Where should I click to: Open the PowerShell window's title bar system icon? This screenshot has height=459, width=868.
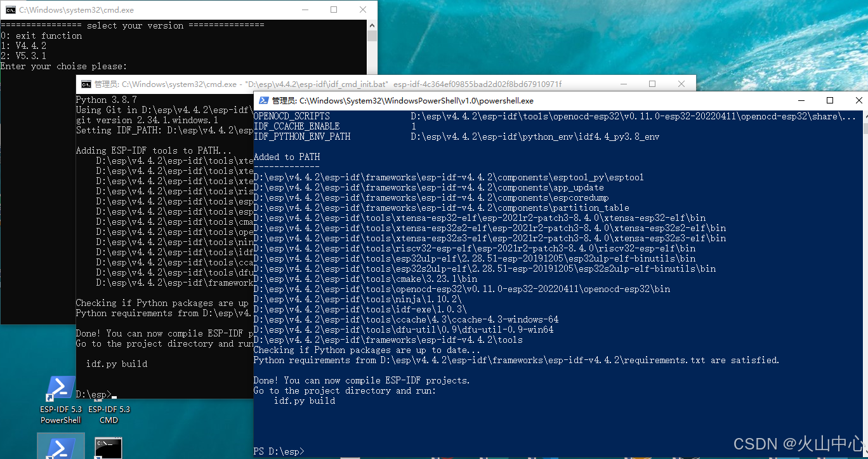[x=263, y=100]
